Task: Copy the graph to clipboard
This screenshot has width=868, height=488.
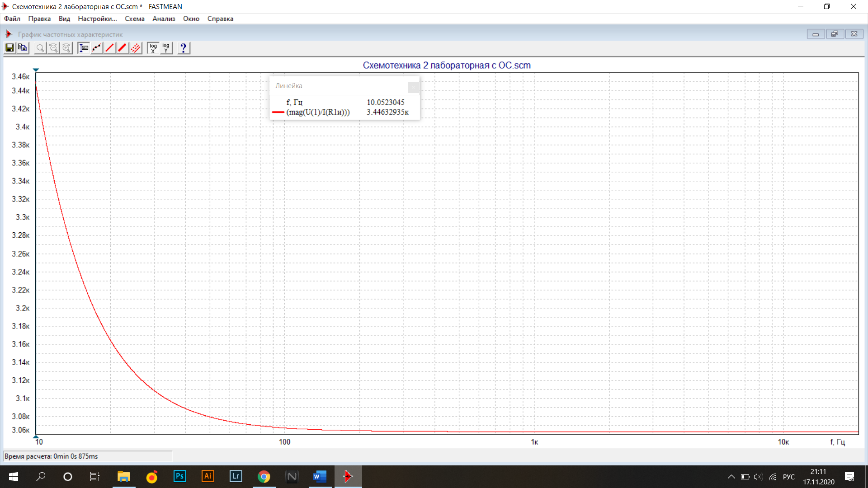Action: point(23,48)
